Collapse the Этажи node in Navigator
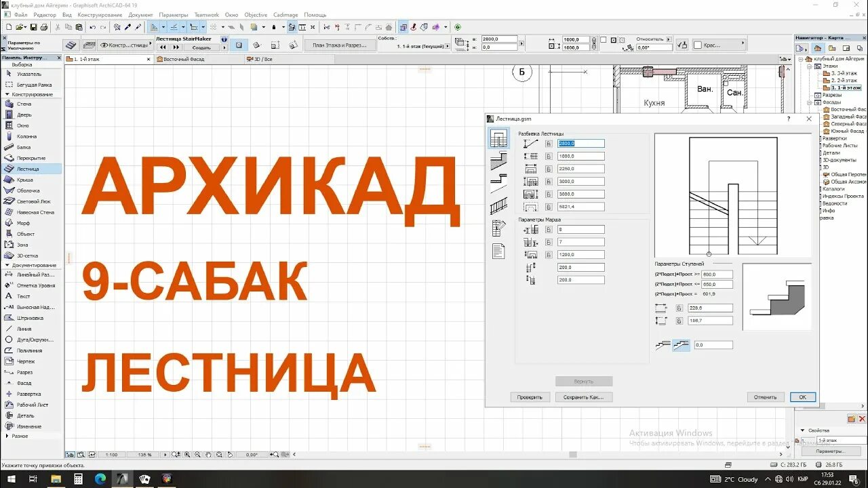This screenshot has width=868, height=488. tap(809, 66)
